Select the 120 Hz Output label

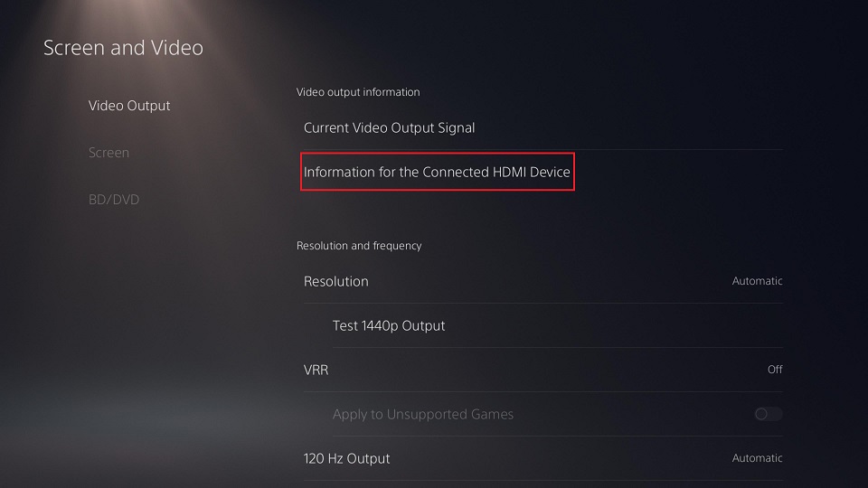347,458
